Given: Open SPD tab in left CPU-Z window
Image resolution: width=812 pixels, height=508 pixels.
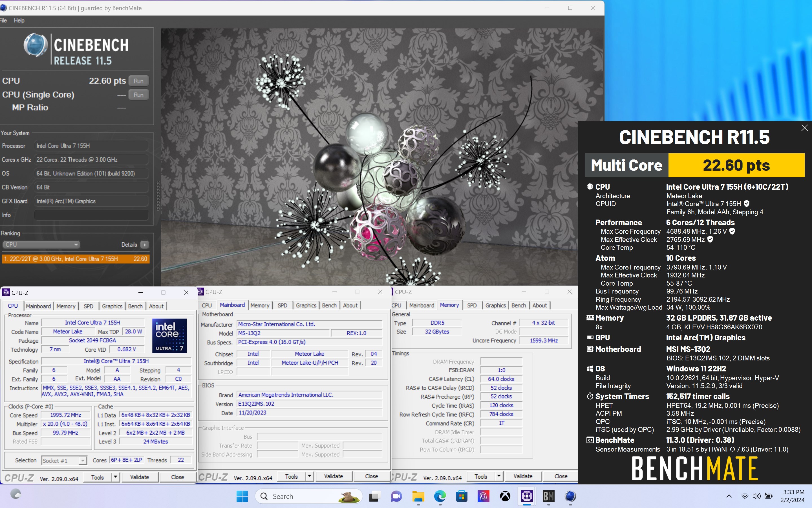Looking at the screenshot, I should [x=89, y=306].
